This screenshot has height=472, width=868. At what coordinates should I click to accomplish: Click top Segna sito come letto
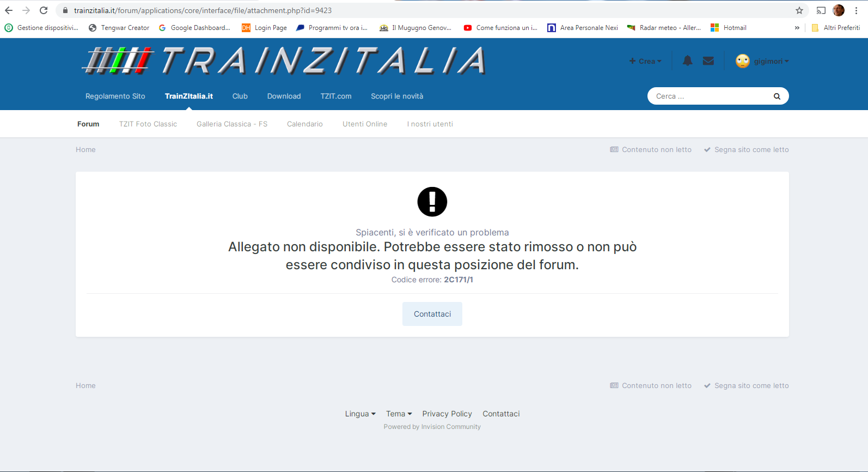pos(746,149)
